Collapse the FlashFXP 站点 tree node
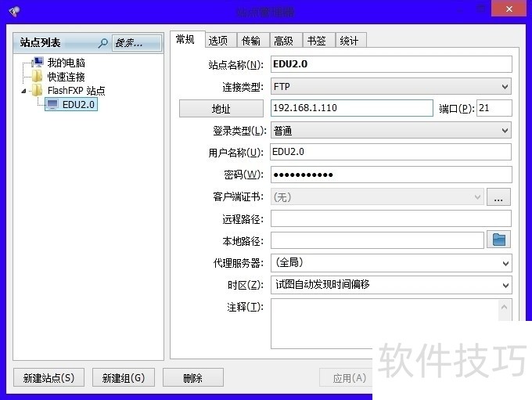This screenshot has width=532, height=400. 24,91
